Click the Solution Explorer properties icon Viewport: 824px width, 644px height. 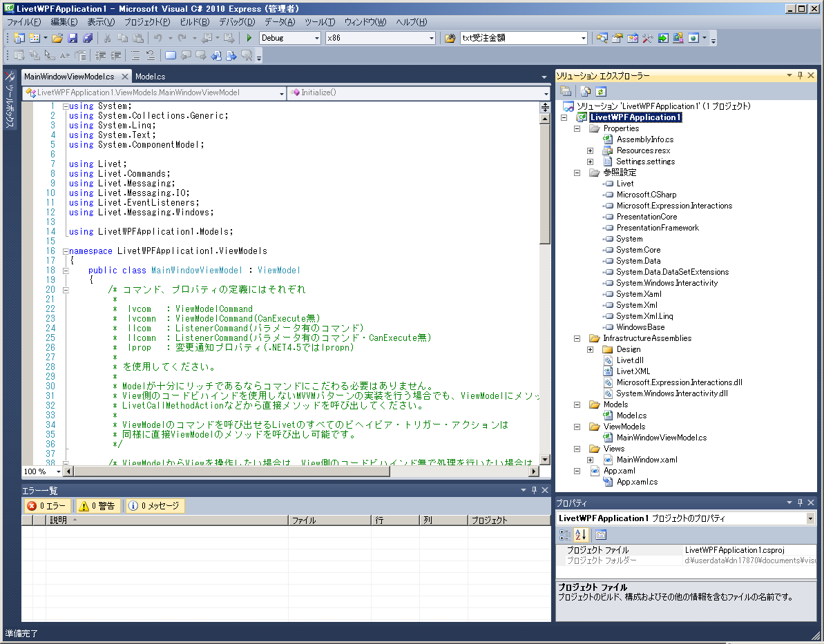[x=566, y=91]
